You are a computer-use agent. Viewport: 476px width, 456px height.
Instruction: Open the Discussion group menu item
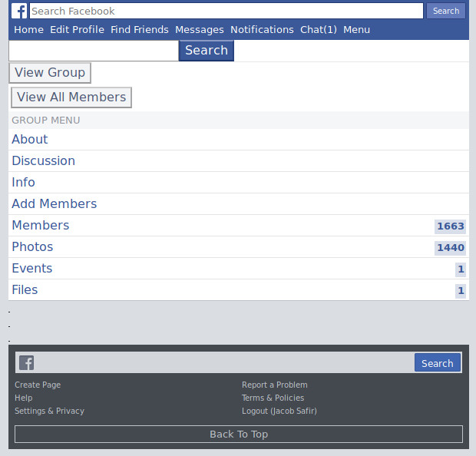239,161
